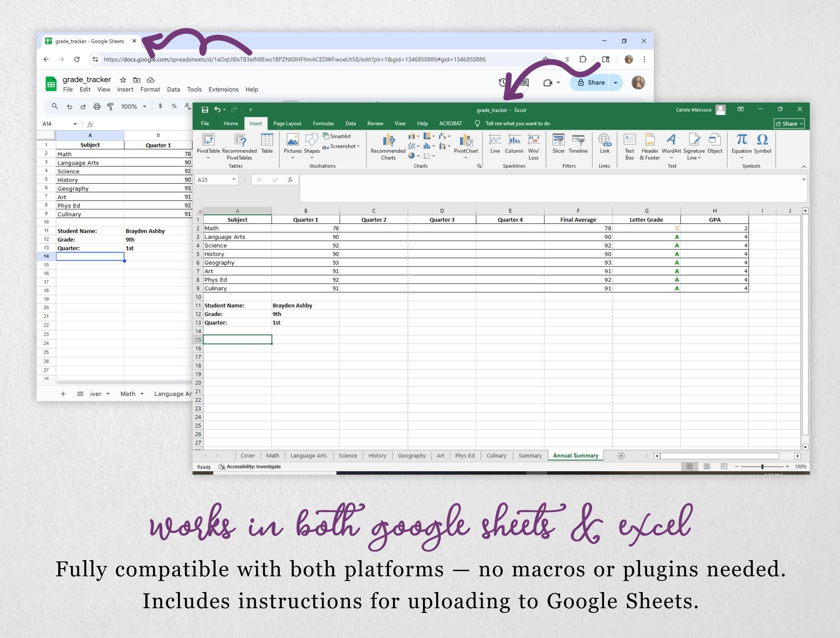
Task: Open the Symbol dialog
Action: pos(762,144)
